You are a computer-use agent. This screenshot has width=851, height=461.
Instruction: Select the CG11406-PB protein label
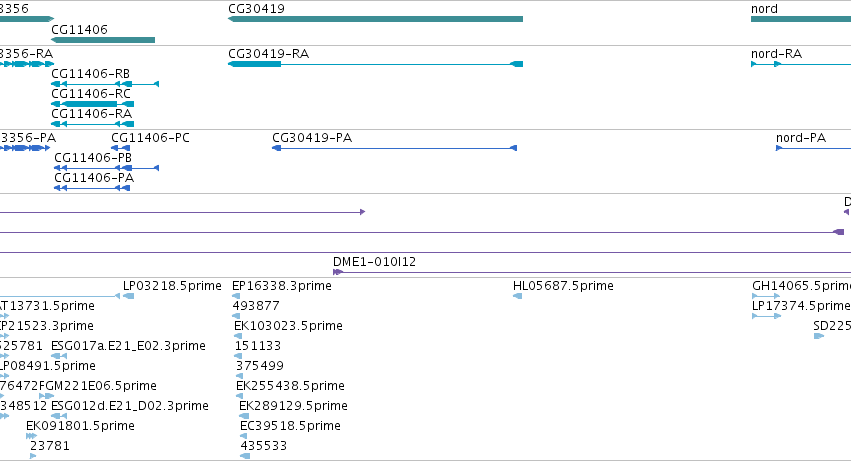click(93, 157)
